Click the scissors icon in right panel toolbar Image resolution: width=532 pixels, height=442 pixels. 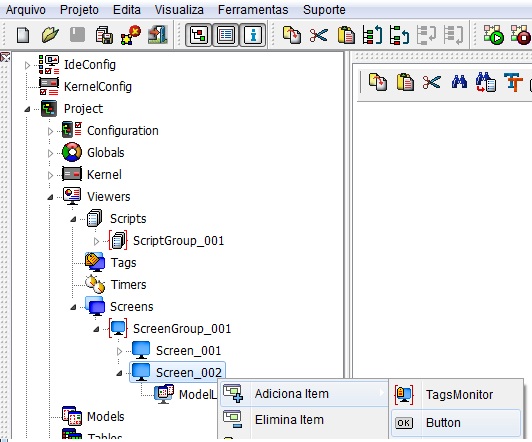(x=432, y=82)
